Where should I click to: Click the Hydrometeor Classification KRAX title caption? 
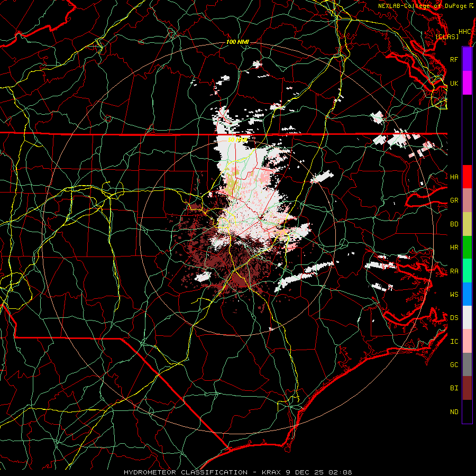coord(238,472)
